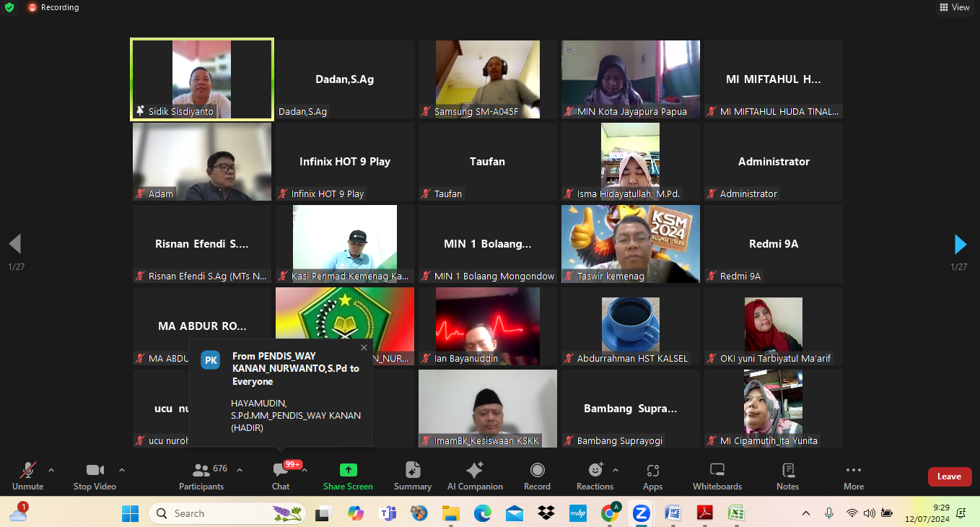Screen dimensions: 980x527
Task: Open the Participants list
Action: (x=201, y=471)
